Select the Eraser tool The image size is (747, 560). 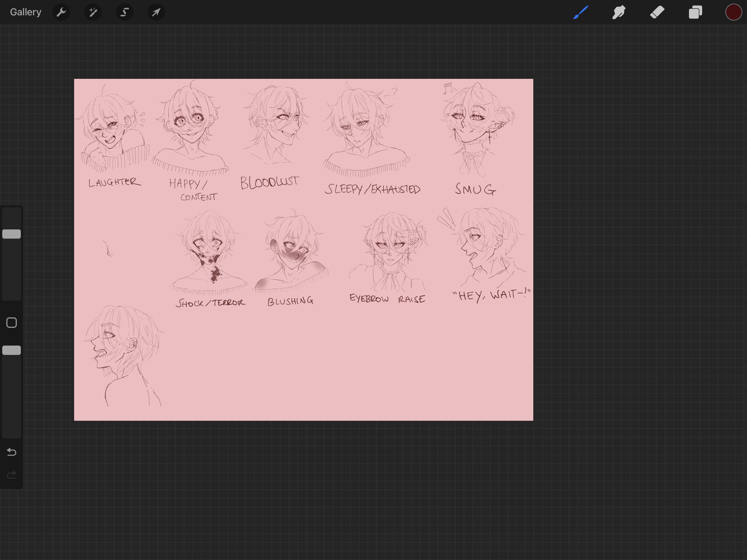pos(657,12)
